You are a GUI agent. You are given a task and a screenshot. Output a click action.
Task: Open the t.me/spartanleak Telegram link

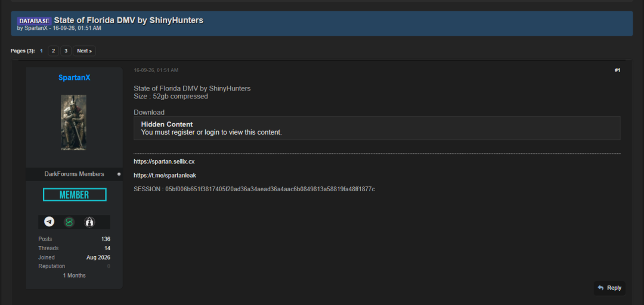(165, 175)
